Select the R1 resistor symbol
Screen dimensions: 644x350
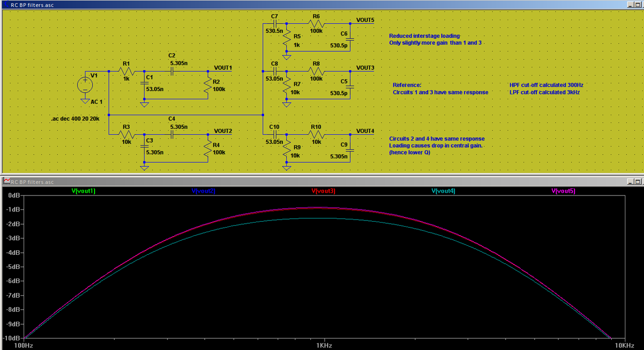[126, 71]
